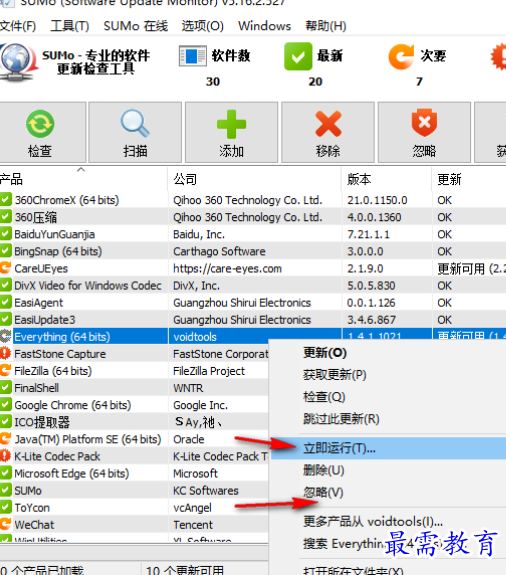
Task: Click the 忽略 (Ignore) shield button
Action: (x=424, y=132)
